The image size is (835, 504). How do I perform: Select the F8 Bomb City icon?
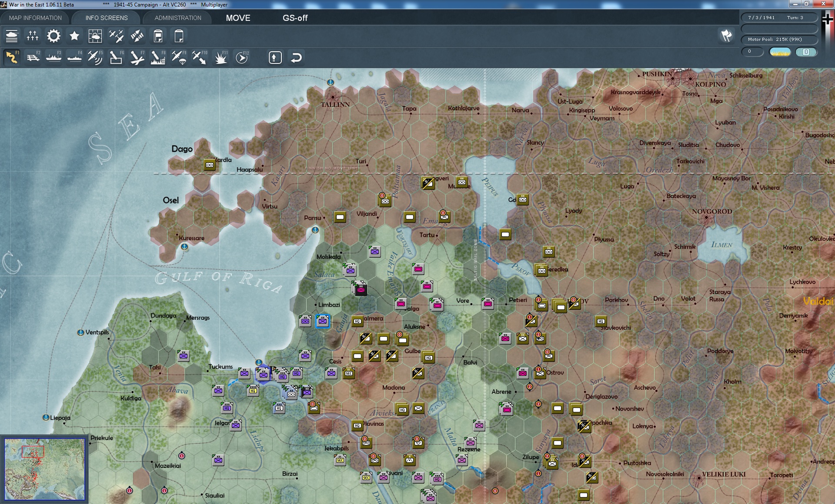tap(158, 57)
